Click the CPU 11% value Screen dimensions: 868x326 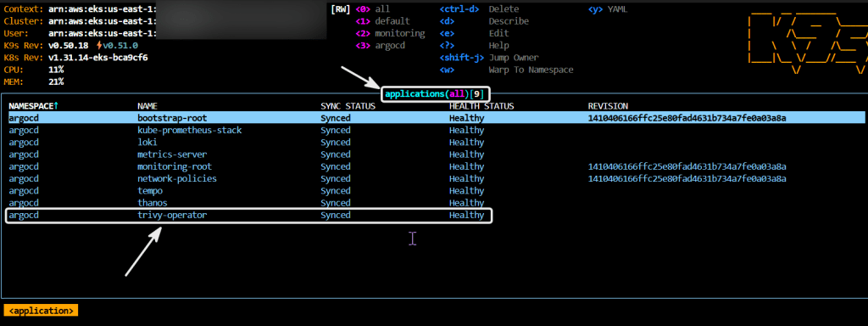pyautogui.click(x=56, y=70)
